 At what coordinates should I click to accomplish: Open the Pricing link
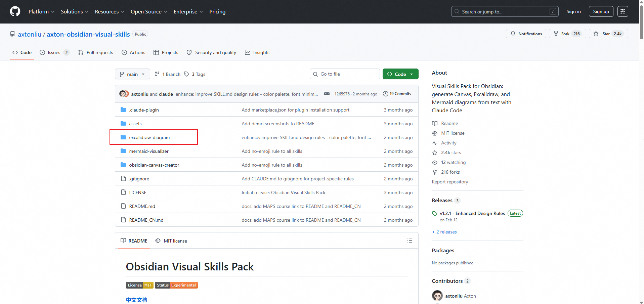[x=217, y=11]
